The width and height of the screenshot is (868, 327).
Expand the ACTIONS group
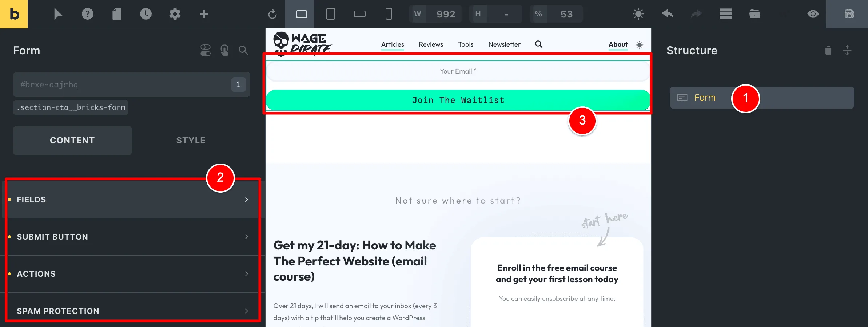132,274
